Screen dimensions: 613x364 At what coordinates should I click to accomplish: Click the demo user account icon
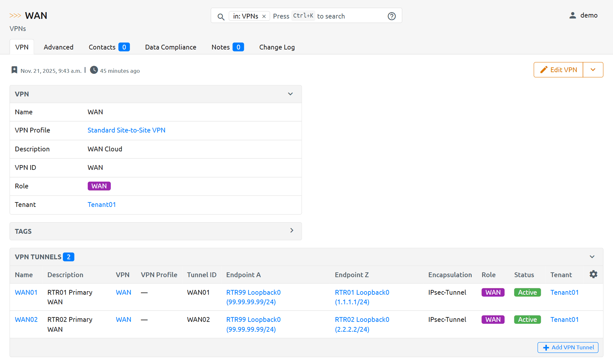[572, 15]
